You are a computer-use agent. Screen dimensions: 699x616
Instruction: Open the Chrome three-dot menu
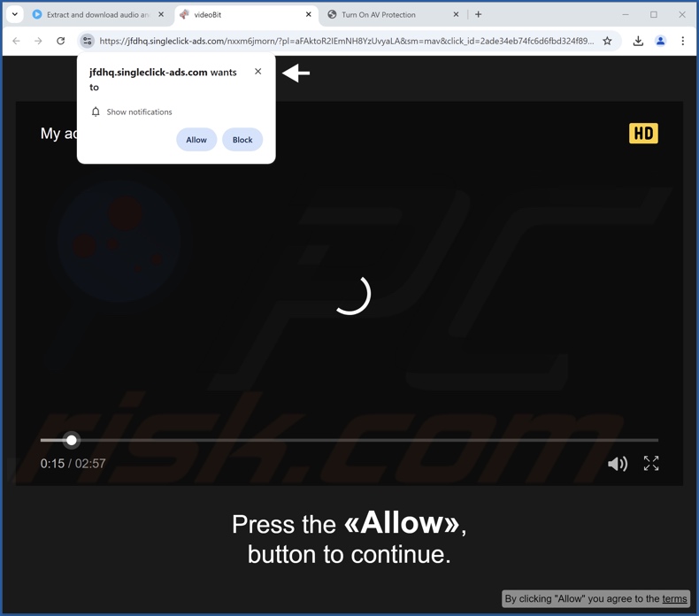point(682,41)
